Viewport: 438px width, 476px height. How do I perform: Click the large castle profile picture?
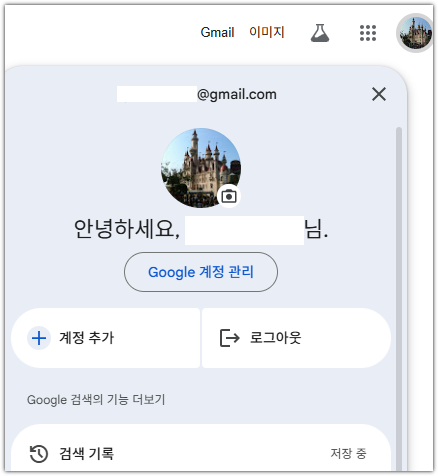point(201,168)
